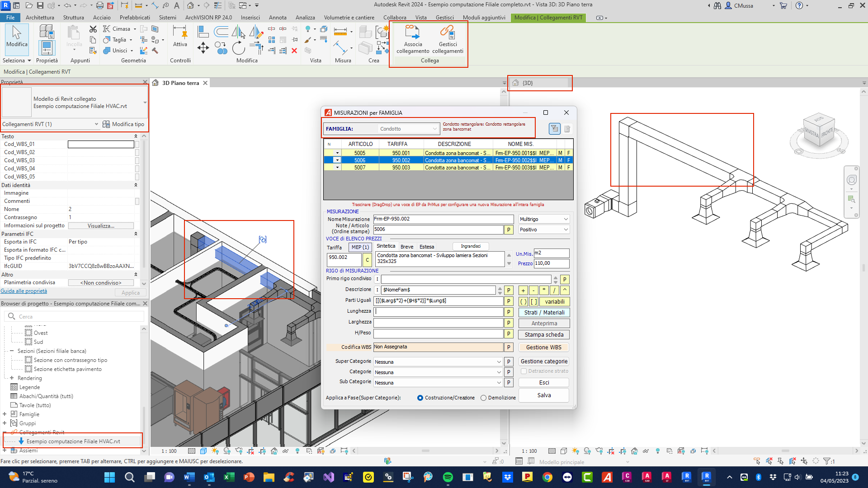Select the Align tool in the Modifica panel

(x=203, y=31)
